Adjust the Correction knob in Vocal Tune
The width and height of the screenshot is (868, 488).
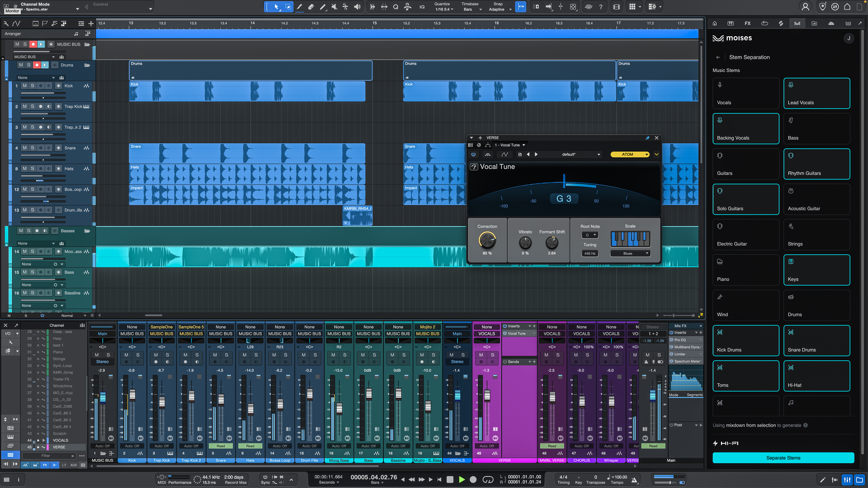coord(487,240)
